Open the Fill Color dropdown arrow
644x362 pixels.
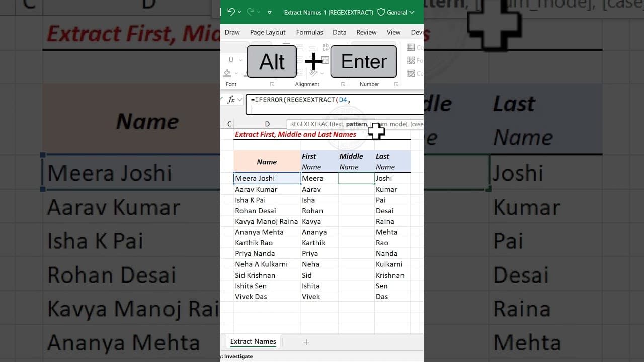pos(235,73)
